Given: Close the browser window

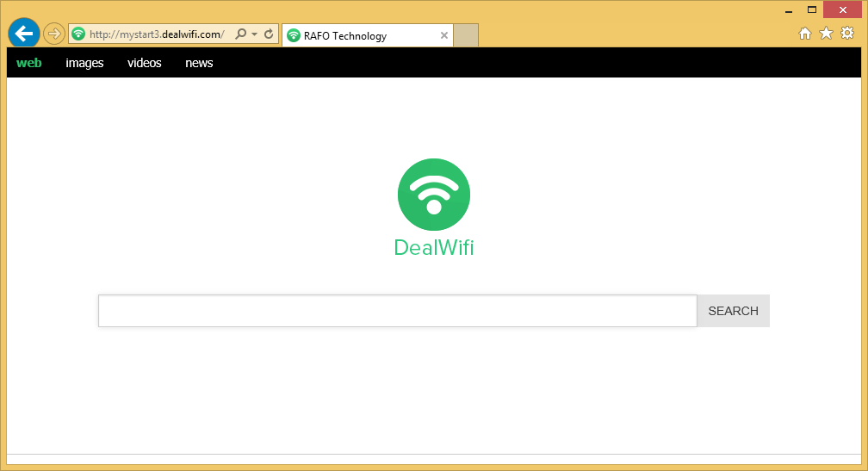Looking at the screenshot, I should coord(842,10).
